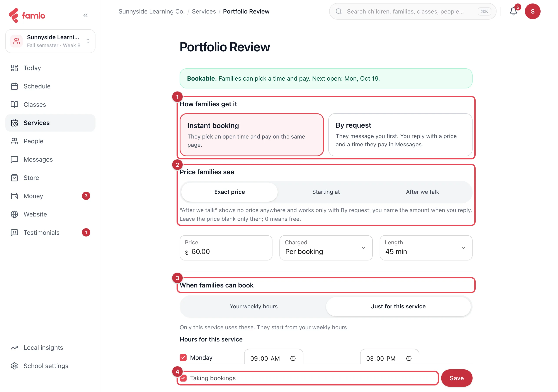This screenshot has width=558, height=392.
Task: Click the Save button
Action: [456, 378]
